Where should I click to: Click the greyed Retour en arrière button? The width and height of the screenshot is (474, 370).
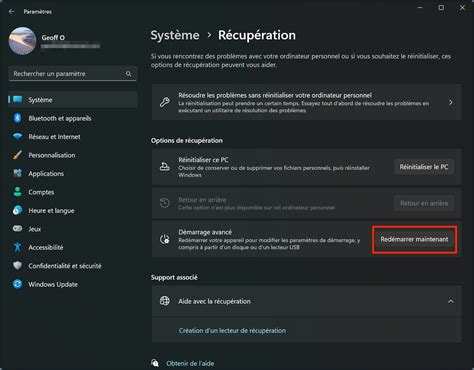click(424, 203)
